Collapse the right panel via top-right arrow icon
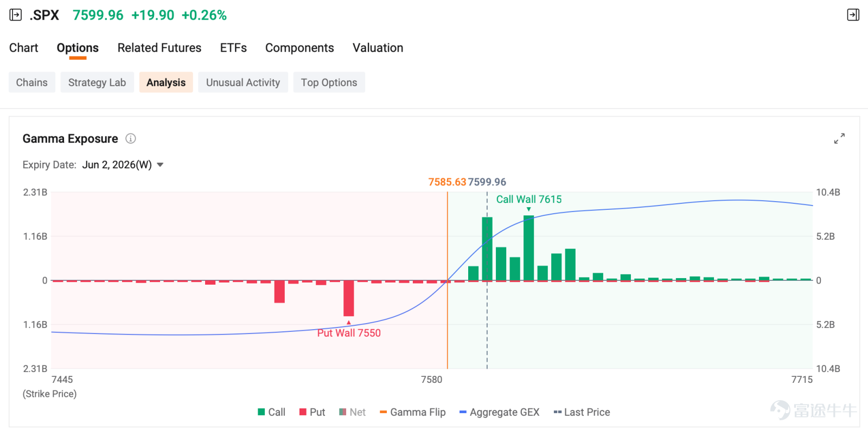 tap(853, 15)
